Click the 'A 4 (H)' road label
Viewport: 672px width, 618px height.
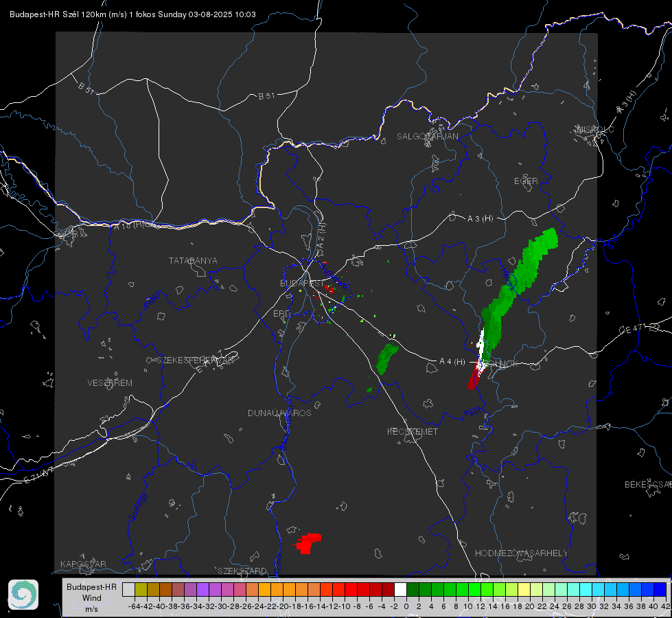pos(452,362)
